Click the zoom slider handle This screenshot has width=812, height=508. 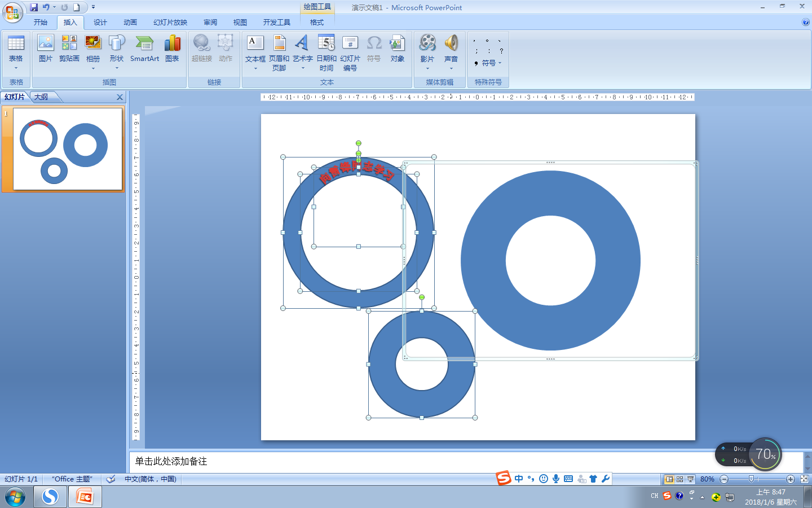click(751, 479)
